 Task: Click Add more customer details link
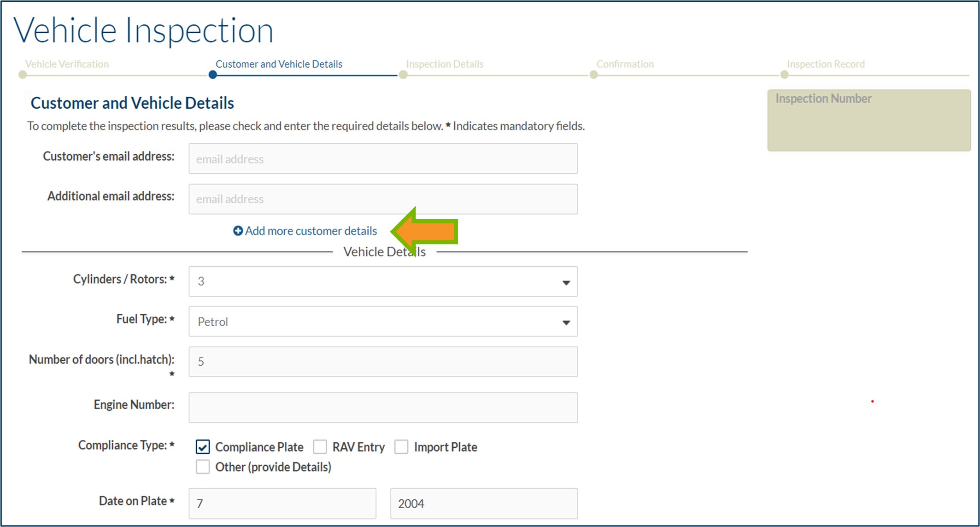pyautogui.click(x=311, y=231)
